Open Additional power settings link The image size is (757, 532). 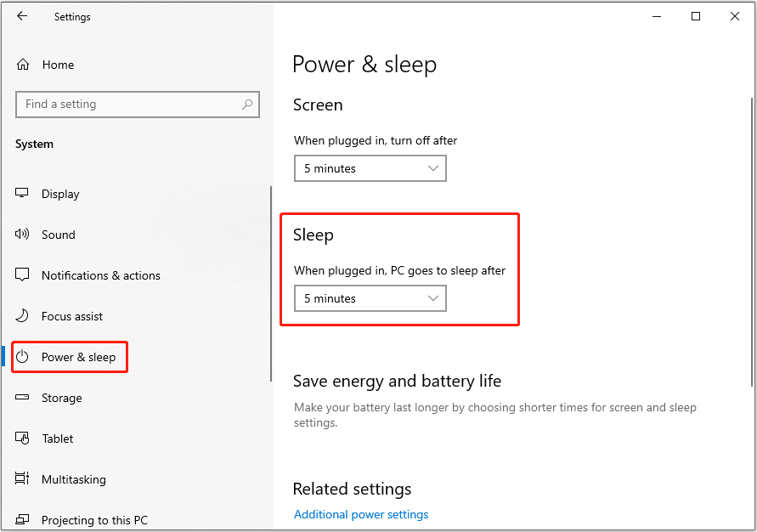pyautogui.click(x=361, y=515)
